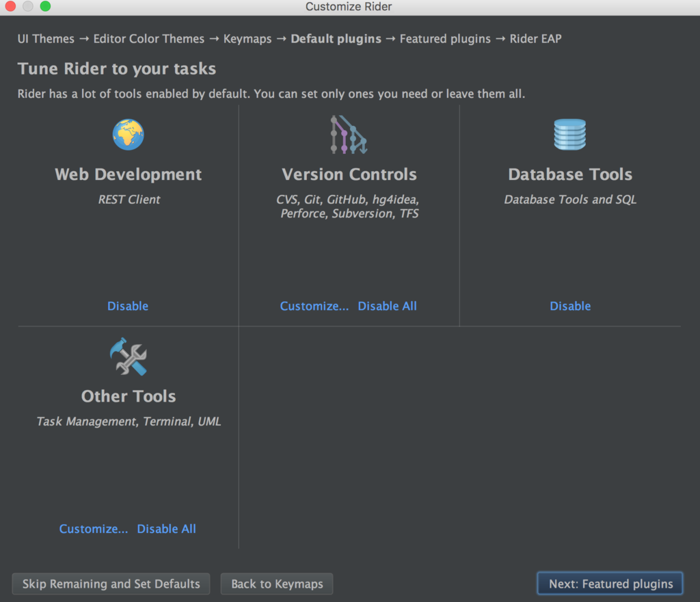Image resolution: width=700 pixels, height=602 pixels.
Task: Select Keymaps breadcrumb step
Action: pos(247,39)
